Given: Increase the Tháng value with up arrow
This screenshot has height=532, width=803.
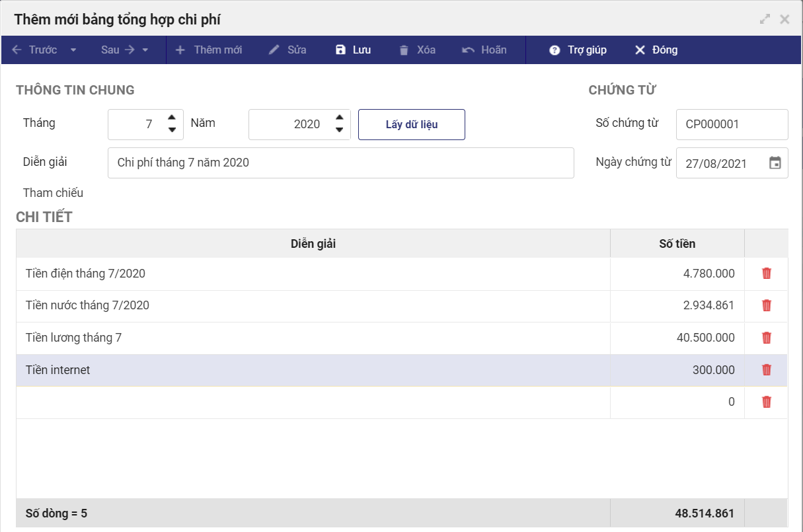Looking at the screenshot, I should click(x=172, y=118).
